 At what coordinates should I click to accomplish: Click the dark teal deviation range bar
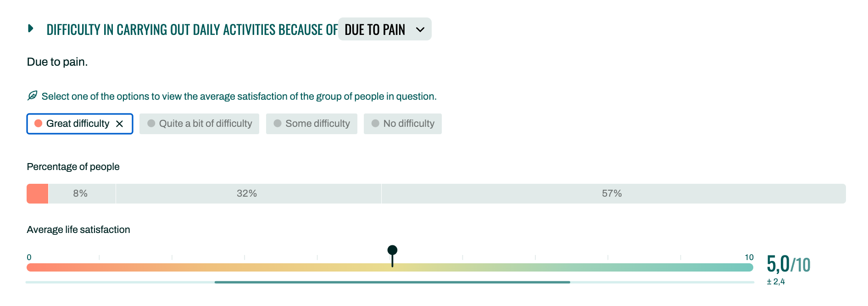(392, 282)
